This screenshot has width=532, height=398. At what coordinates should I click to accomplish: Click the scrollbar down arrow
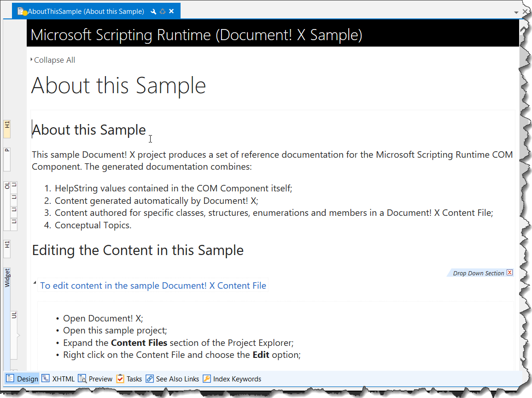(x=522, y=361)
